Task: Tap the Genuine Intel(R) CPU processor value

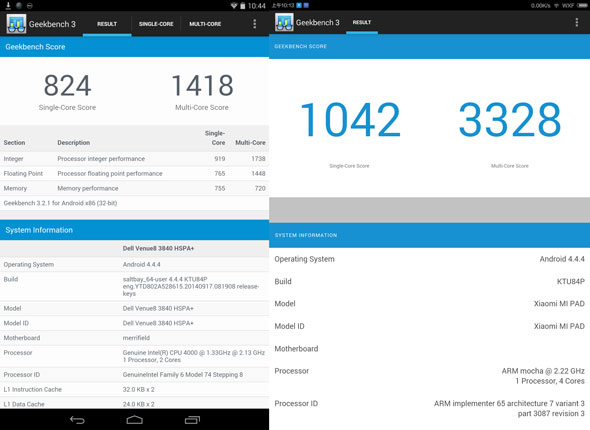Action: point(193,356)
